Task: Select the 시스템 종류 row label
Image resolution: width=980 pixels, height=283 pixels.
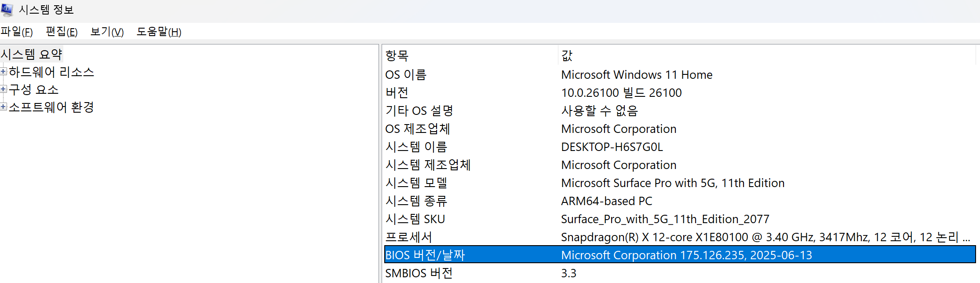Action: 416,201
